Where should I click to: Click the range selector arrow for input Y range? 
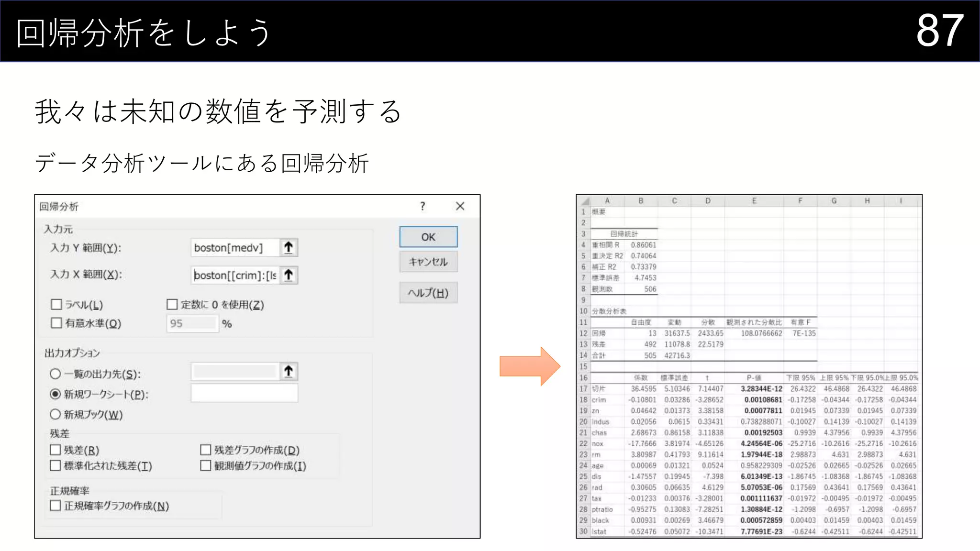[289, 247]
